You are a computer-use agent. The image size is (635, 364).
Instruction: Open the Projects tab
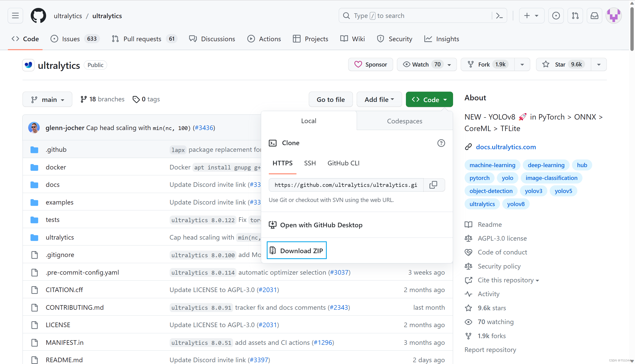point(310,39)
